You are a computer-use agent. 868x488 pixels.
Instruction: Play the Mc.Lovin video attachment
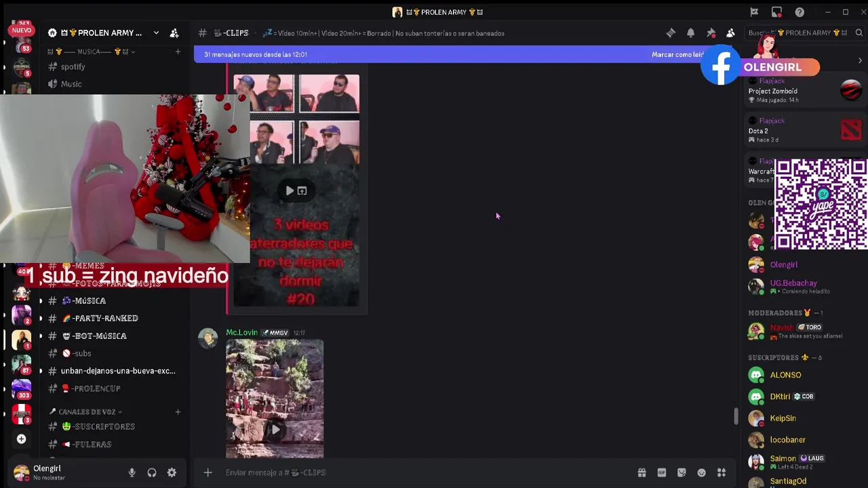(x=275, y=430)
